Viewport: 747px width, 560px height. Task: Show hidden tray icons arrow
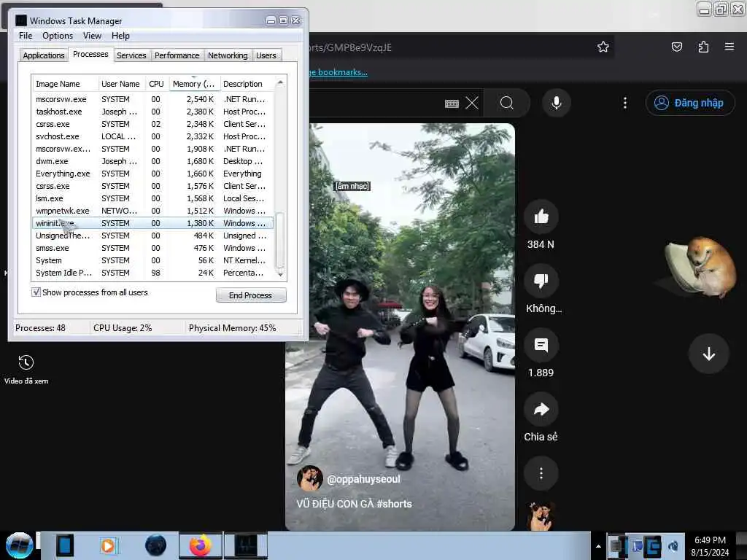pyautogui.click(x=598, y=547)
